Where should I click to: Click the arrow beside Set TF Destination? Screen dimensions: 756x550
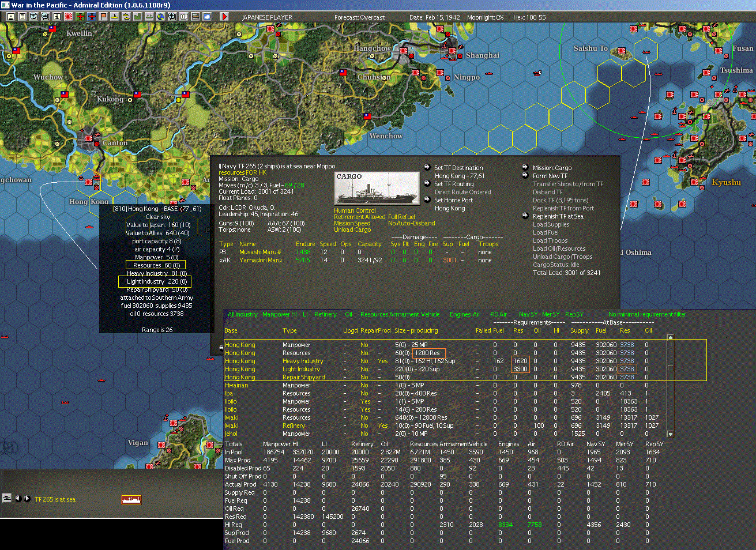[x=427, y=167]
